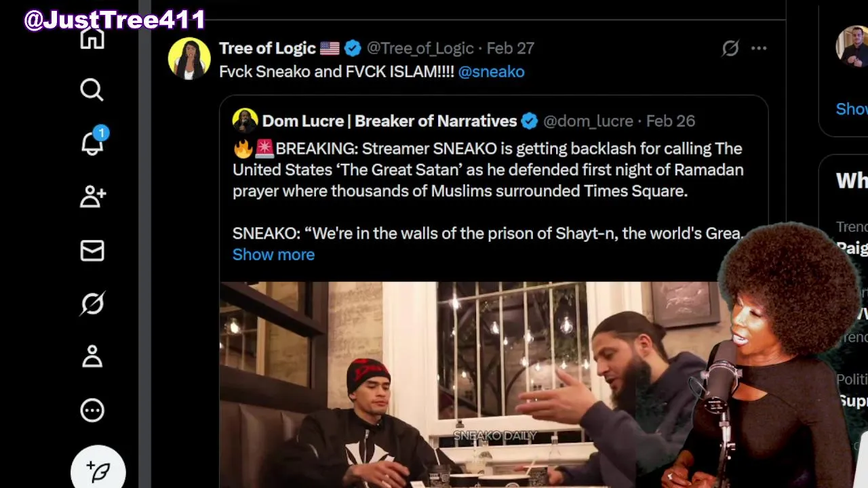Image resolution: width=868 pixels, height=488 pixels.
Task: Open Profile person icon
Action: pyautogui.click(x=92, y=357)
